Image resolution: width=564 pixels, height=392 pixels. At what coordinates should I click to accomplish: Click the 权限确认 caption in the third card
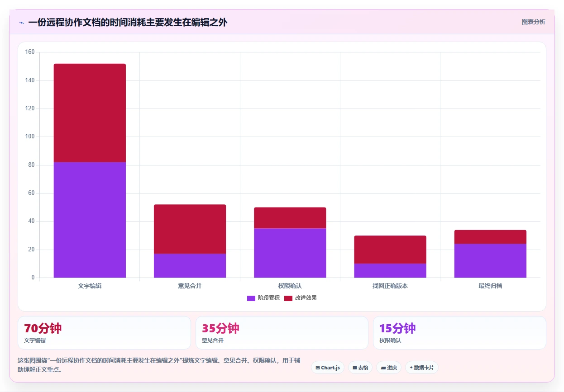pos(390,340)
